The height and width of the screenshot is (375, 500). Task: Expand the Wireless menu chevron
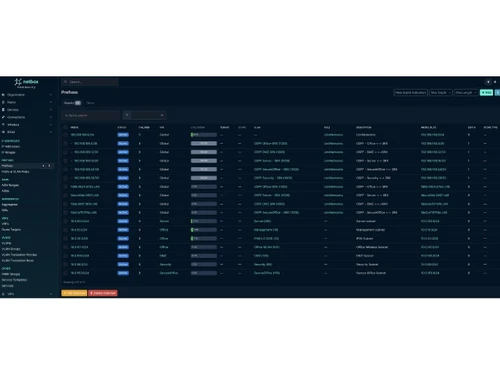tap(51, 125)
